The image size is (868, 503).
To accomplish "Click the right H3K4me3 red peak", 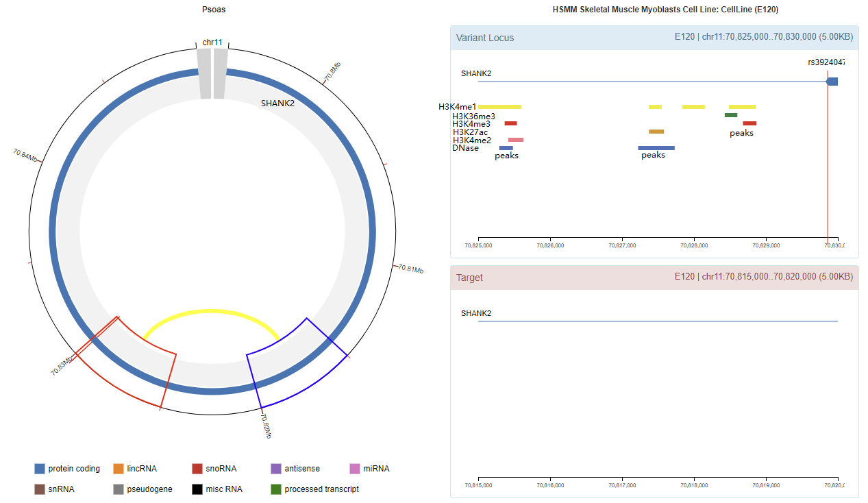I will (x=749, y=123).
